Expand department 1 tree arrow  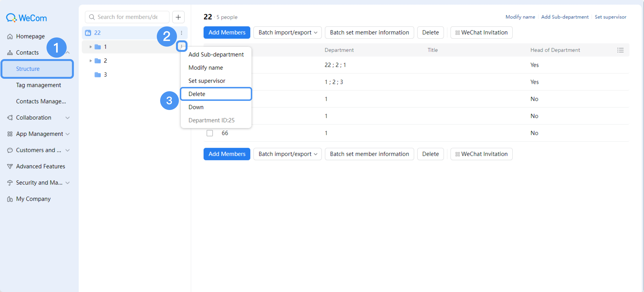(90, 47)
